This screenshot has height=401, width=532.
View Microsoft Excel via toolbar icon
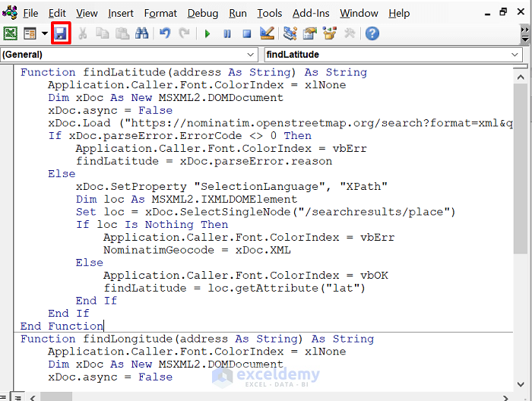(10, 33)
